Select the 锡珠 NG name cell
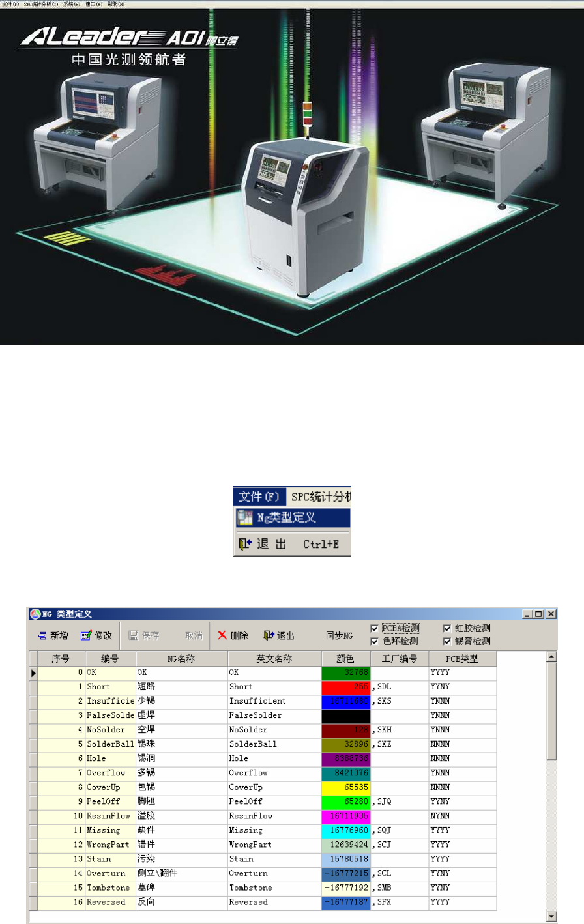The height and width of the screenshot is (924, 584). pos(182,744)
